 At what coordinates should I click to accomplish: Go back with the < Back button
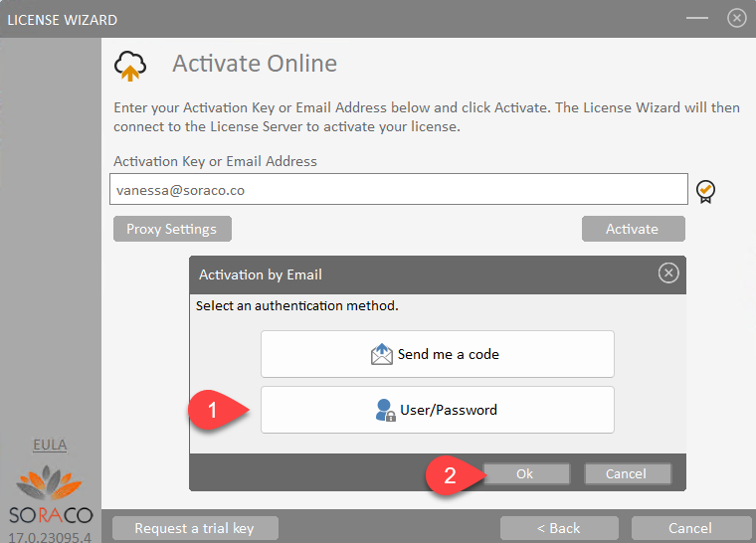558,528
